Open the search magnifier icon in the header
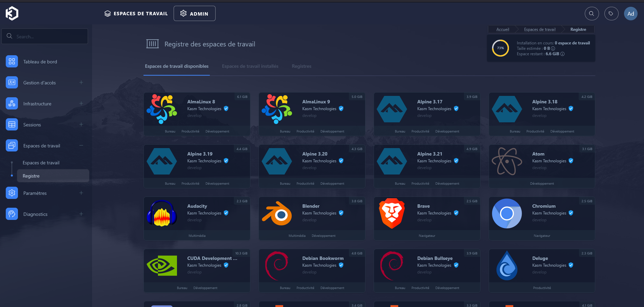 [x=592, y=14]
